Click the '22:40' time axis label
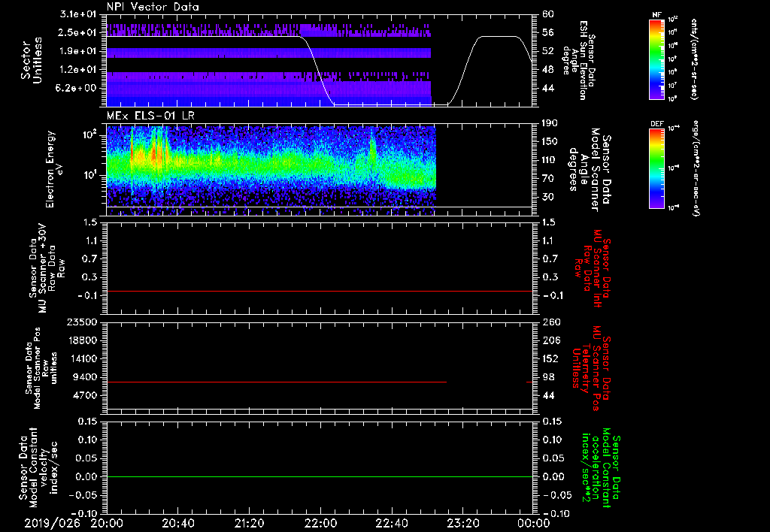This screenshot has width=770, height=532. tap(391, 523)
